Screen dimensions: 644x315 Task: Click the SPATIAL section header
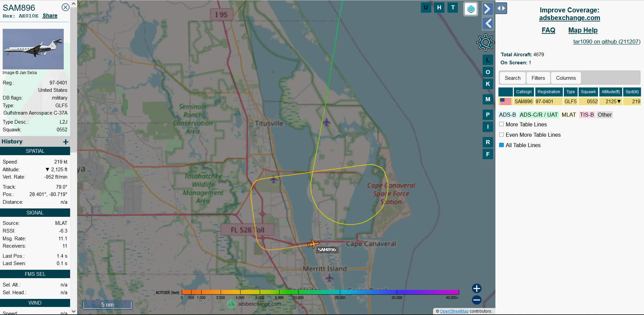[35, 151]
